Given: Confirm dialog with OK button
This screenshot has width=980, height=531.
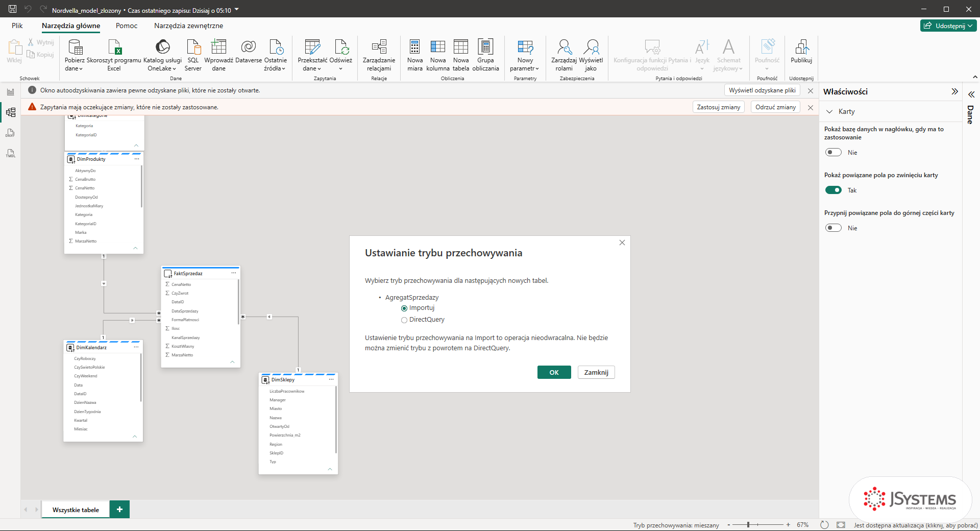Looking at the screenshot, I should point(554,372).
